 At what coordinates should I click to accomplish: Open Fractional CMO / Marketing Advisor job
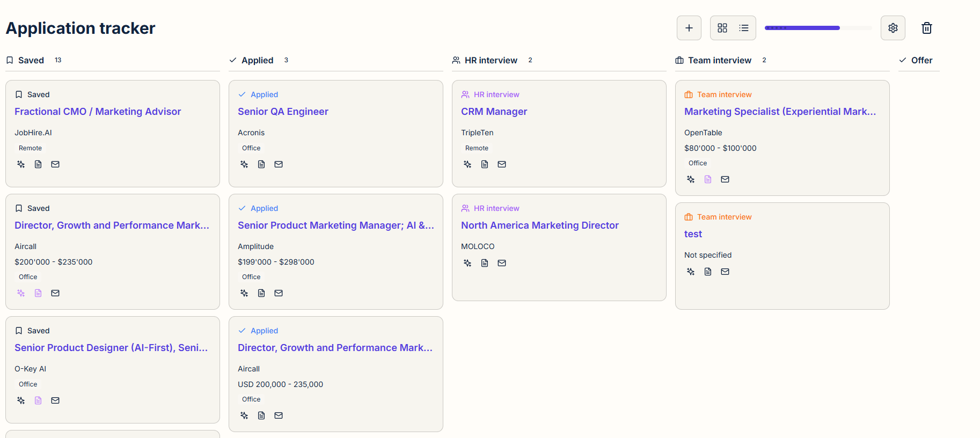(98, 112)
